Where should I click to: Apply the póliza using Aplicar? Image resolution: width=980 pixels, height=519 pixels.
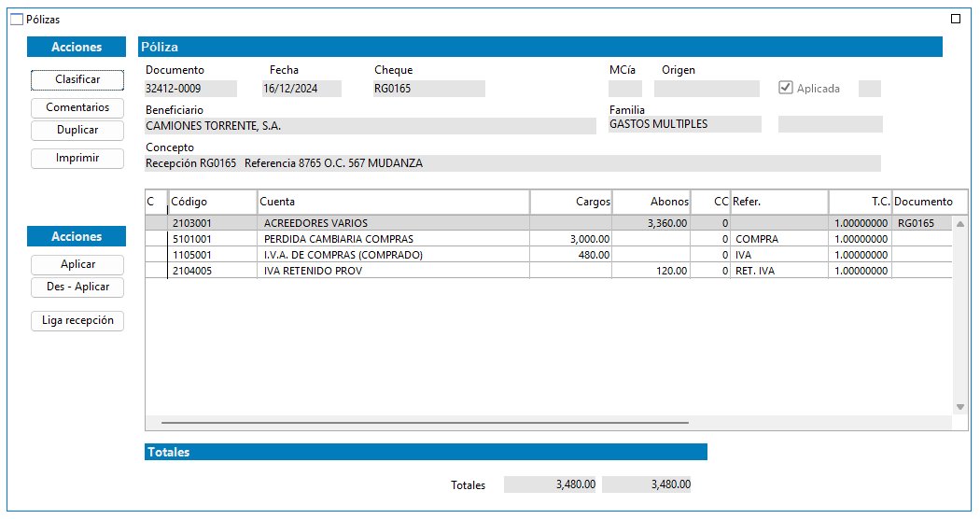[x=77, y=264]
